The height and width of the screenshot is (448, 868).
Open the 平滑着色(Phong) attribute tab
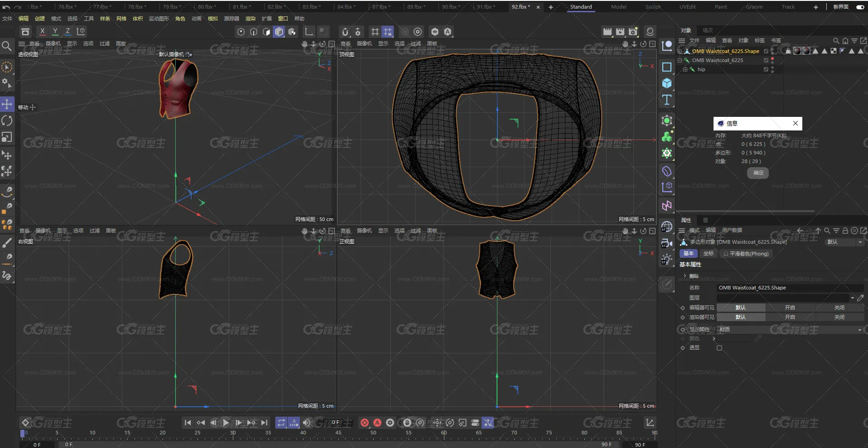pyautogui.click(x=746, y=254)
